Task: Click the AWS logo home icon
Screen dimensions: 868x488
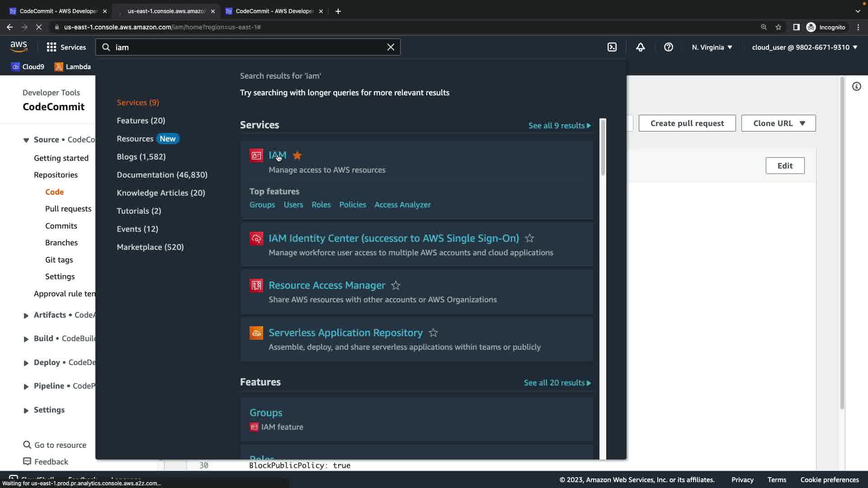Action: point(19,47)
